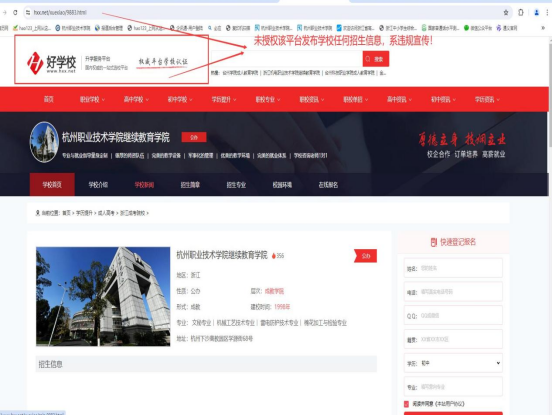Switch to the 招生简章 tab
This screenshot has height=415, width=553.
(190, 185)
